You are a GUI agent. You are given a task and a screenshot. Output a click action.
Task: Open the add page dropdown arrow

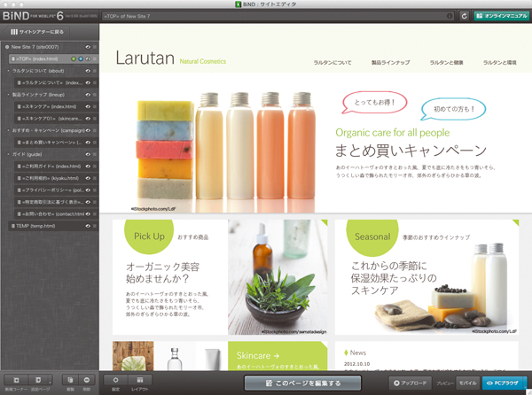51,381
